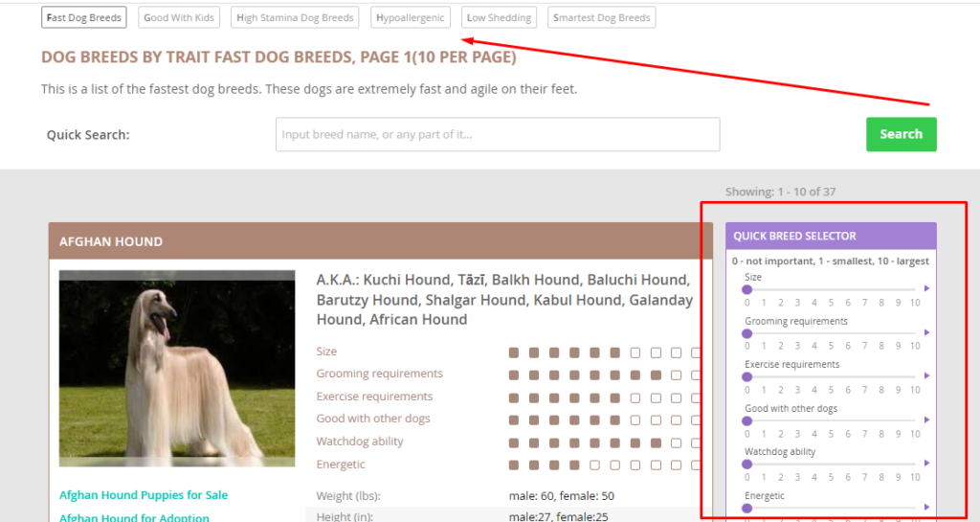Click the Watchdog ability slider handle
980x522 pixels.
click(746, 465)
